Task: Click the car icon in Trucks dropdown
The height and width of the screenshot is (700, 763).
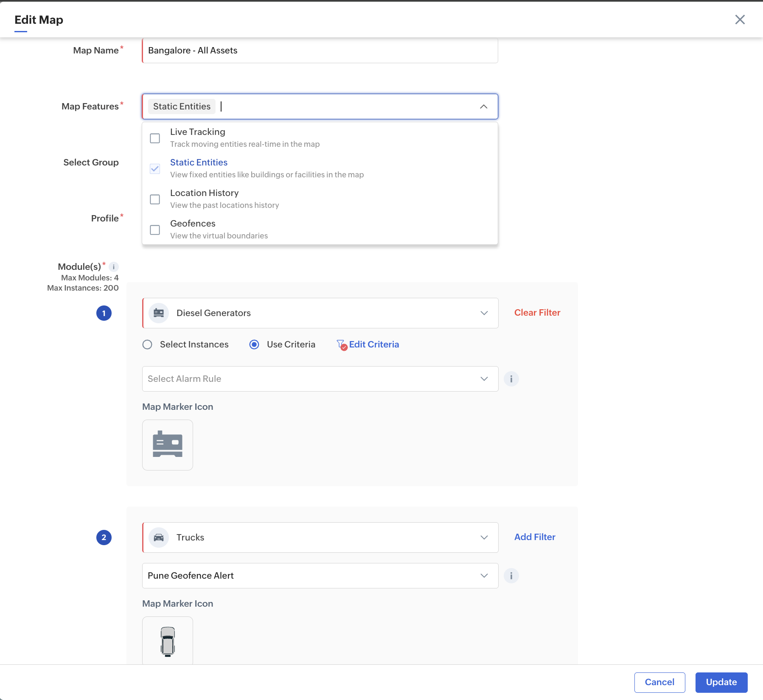Action: pyautogui.click(x=159, y=538)
